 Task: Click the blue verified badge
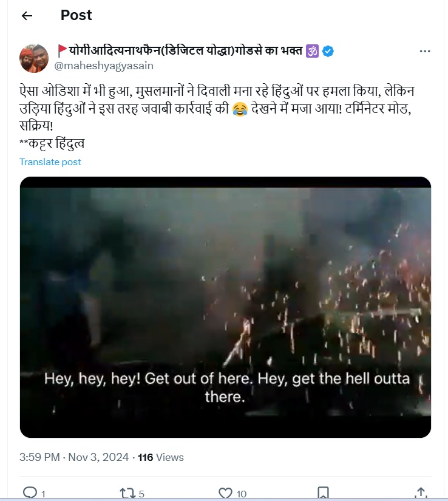pyautogui.click(x=328, y=51)
